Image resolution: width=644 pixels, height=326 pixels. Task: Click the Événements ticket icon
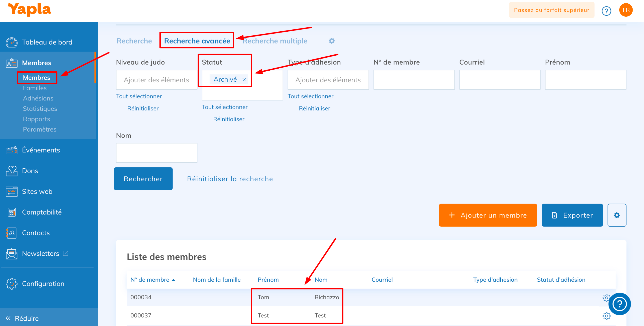[x=11, y=150]
